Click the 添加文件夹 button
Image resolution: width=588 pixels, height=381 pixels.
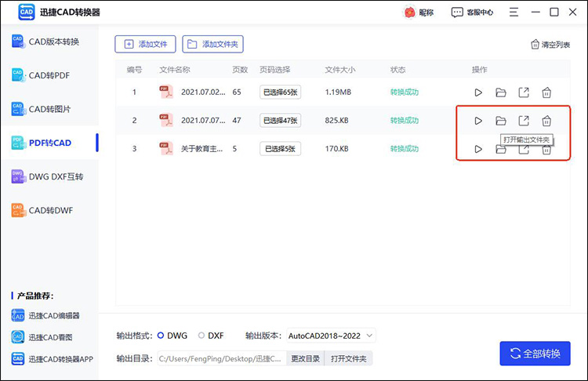coord(212,44)
